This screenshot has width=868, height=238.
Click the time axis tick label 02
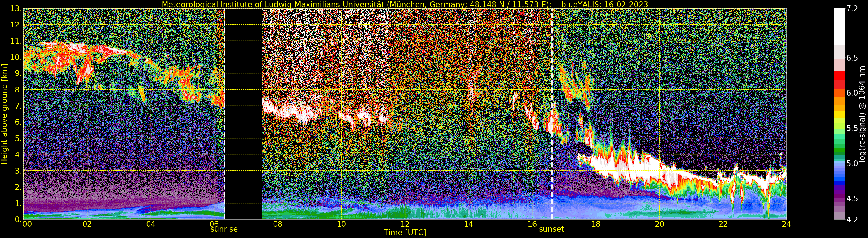pyautogui.click(x=87, y=224)
